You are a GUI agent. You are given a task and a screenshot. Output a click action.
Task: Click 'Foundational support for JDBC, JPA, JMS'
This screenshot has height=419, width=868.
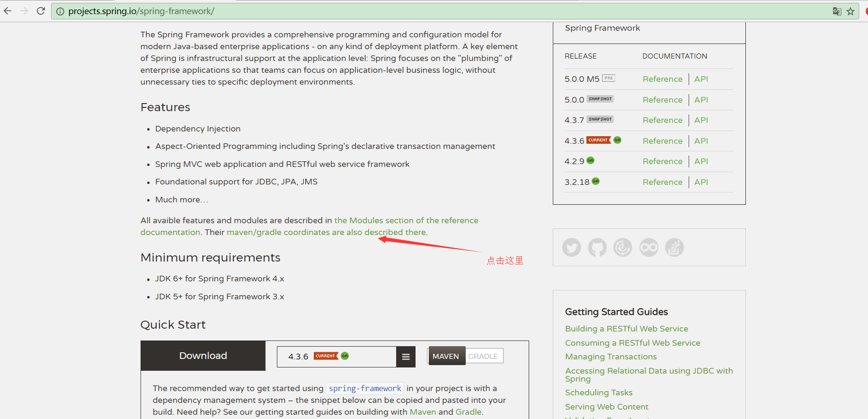tap(236, 182)
